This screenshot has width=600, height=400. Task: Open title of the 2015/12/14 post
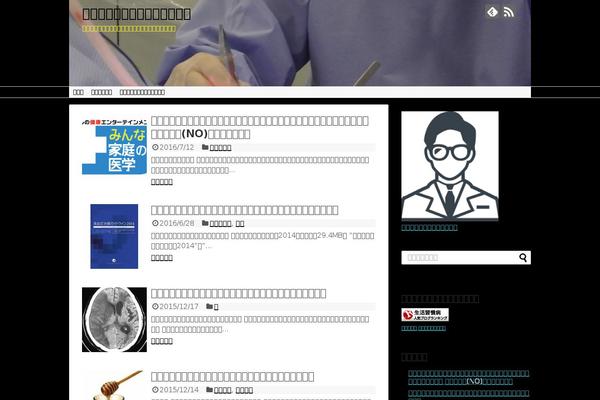tap(232, 377)
